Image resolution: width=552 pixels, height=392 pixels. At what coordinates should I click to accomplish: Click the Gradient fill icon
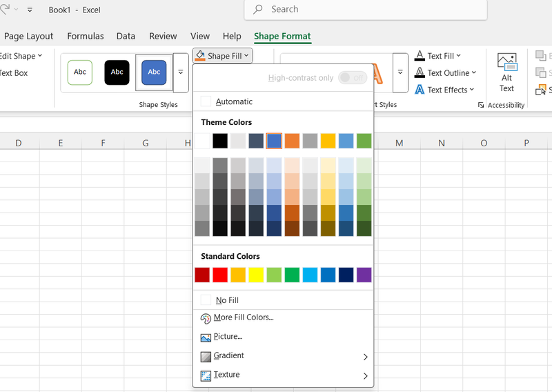point(206,357)
